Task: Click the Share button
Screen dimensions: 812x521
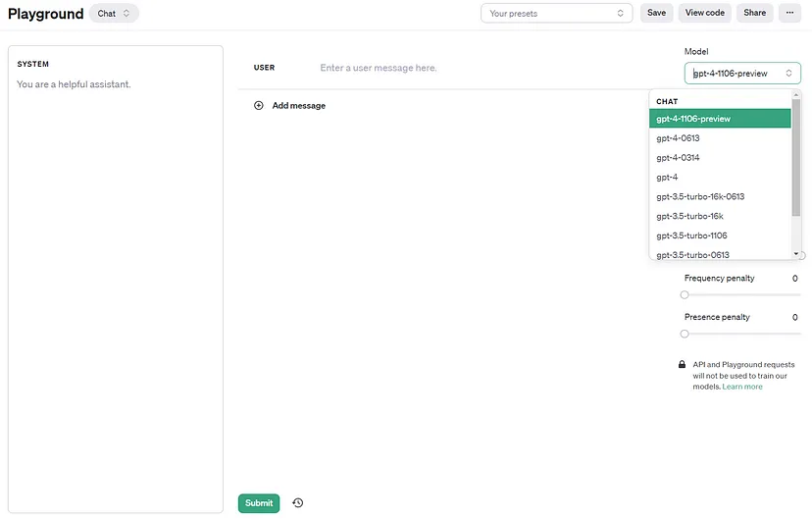Action: [x=754, y=14]
